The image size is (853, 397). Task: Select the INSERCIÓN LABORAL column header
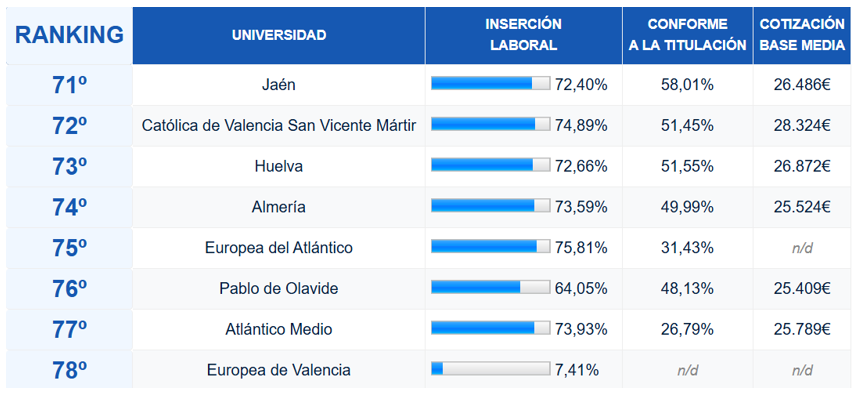point(524,35)
